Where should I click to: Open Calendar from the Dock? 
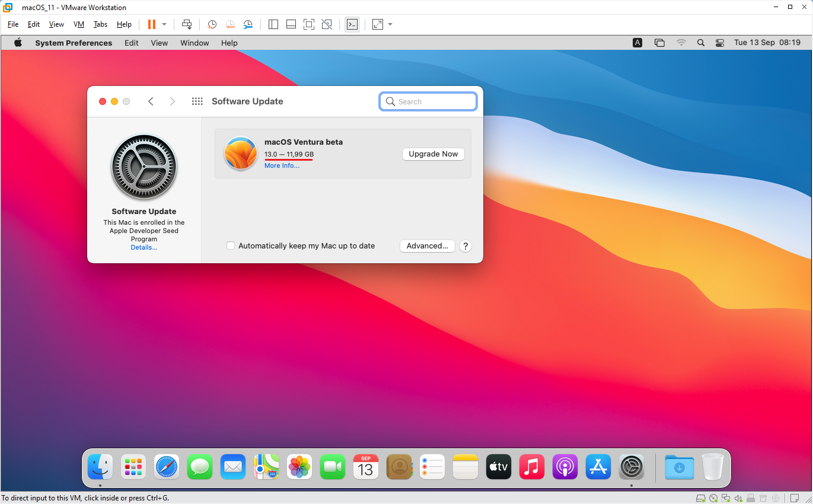(366, 467)
